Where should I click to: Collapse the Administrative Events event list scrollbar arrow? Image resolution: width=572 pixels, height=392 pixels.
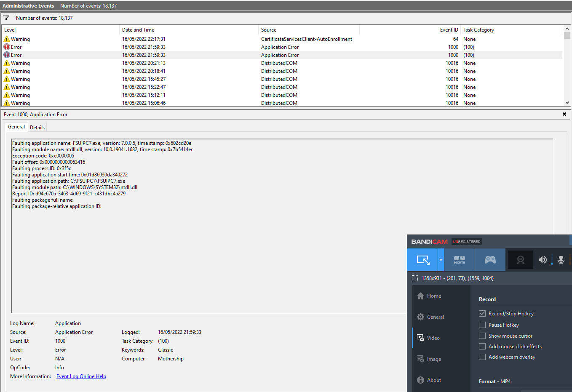click(x=568, y=102)
